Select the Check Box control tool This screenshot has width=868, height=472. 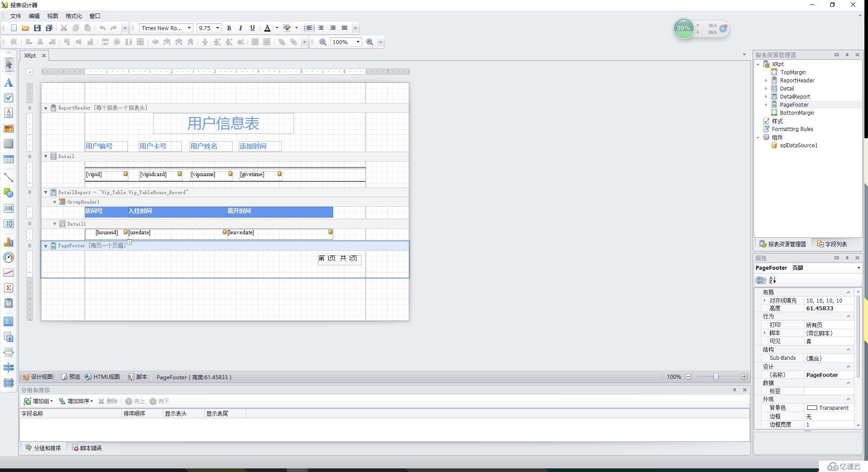click(x=9, y=98)
